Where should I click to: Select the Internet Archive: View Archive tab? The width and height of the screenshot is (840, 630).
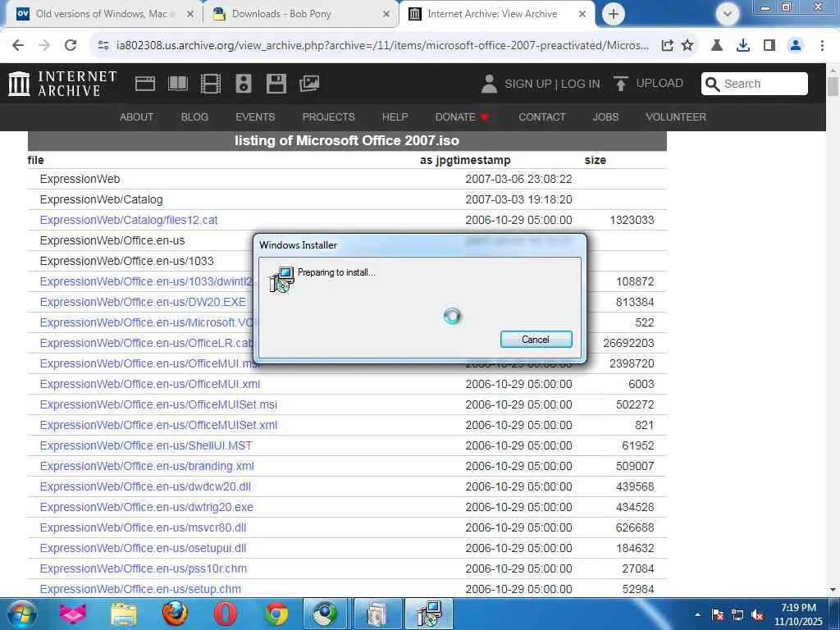pyautogui.click(x=497, y=14)
